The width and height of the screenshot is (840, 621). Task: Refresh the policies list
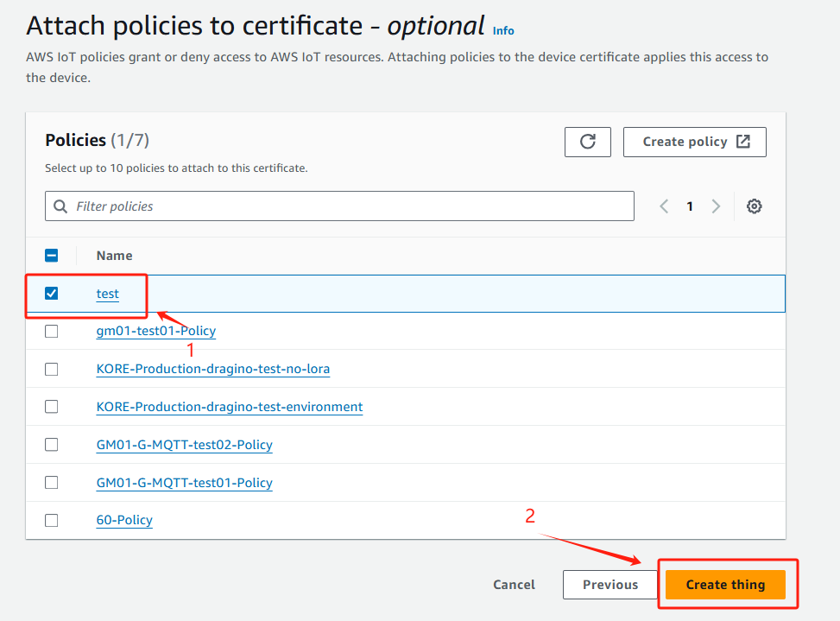coord(587,142)
